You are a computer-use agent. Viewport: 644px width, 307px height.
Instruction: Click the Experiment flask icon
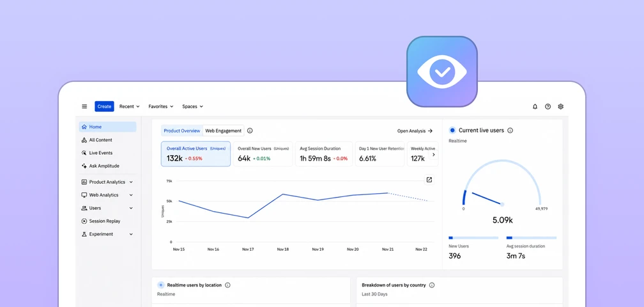pos(84,234)
